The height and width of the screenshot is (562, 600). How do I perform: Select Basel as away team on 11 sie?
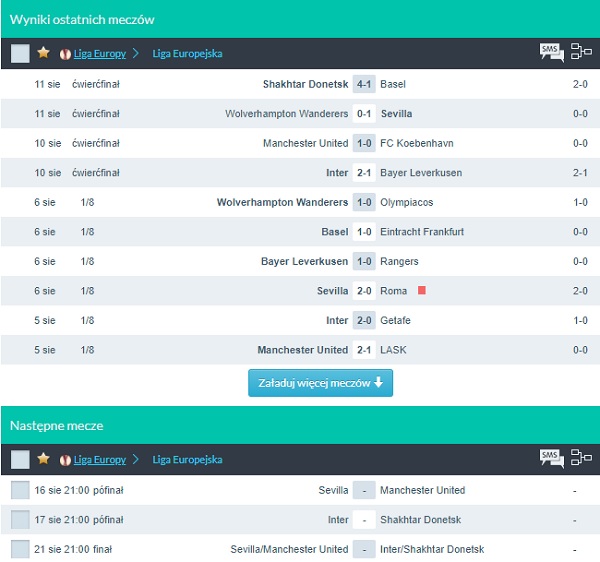coord(393,84)
